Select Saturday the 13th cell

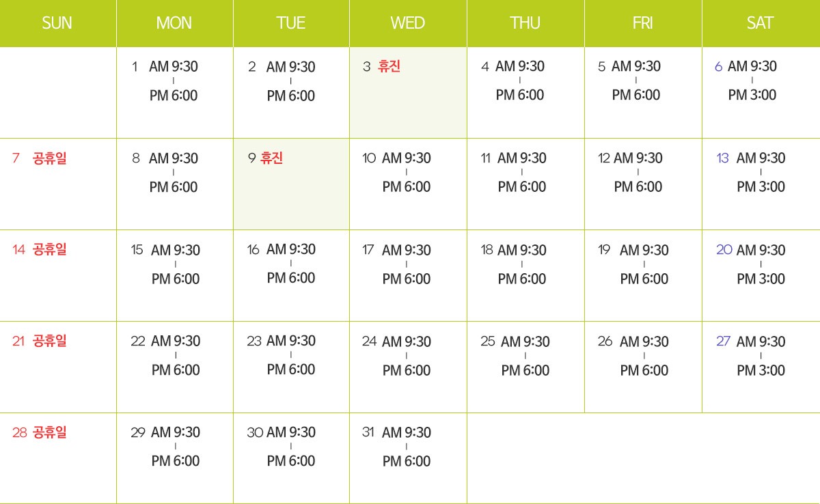coord(761,184)
